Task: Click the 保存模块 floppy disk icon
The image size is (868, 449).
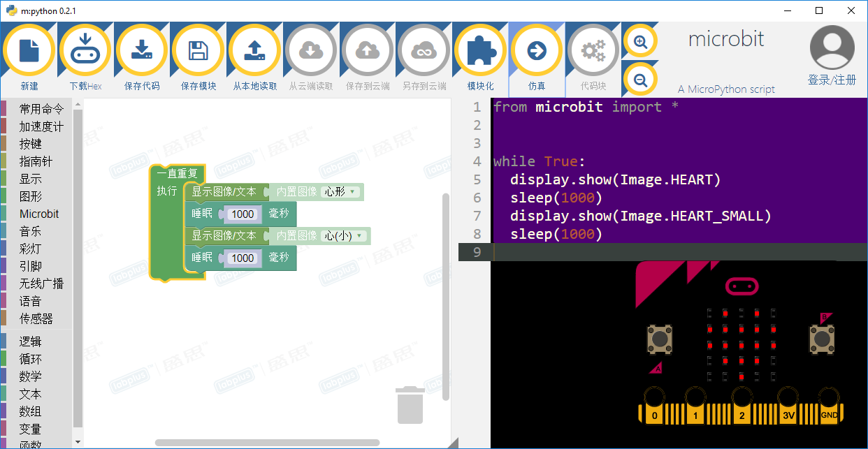Action: coord(198,50)
